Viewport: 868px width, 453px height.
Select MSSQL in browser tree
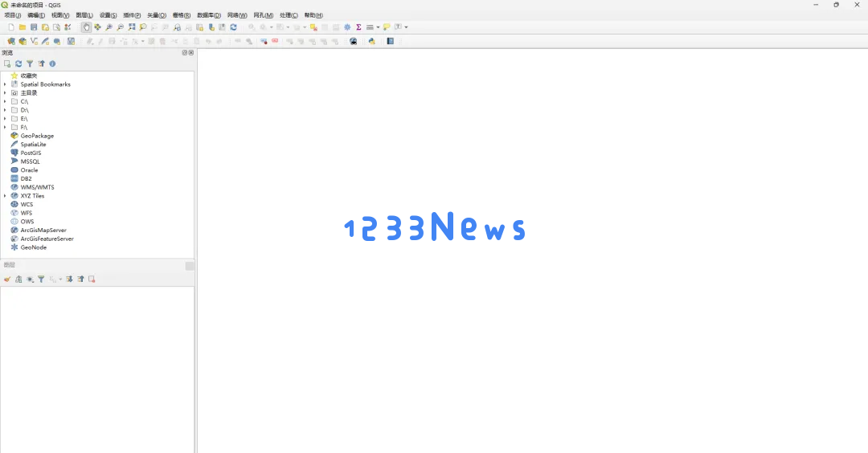(x=30, y=161)
